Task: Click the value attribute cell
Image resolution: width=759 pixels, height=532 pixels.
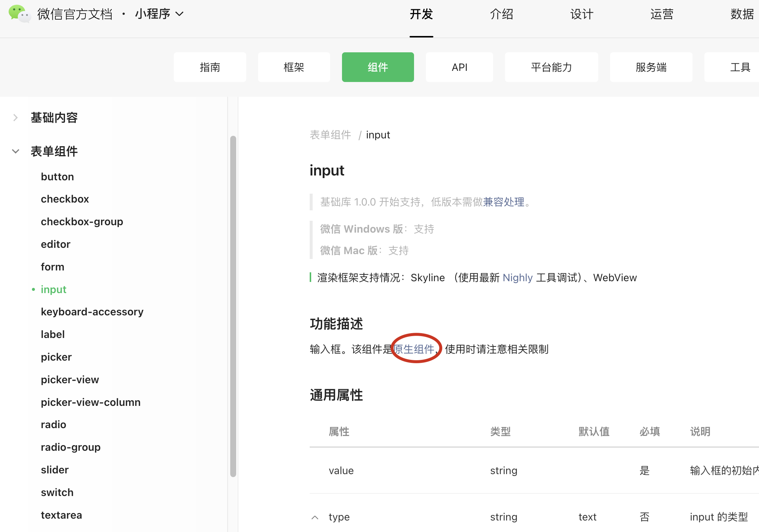Action: point(341,471)
